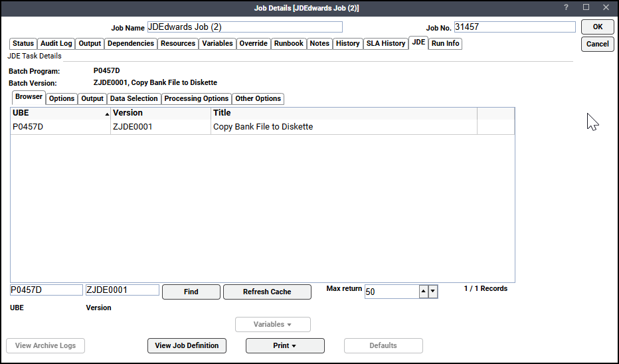The height and width of the screenshot is (364, 619).
Task: Click the Job Name field
Action: click(x=245, y=27)
